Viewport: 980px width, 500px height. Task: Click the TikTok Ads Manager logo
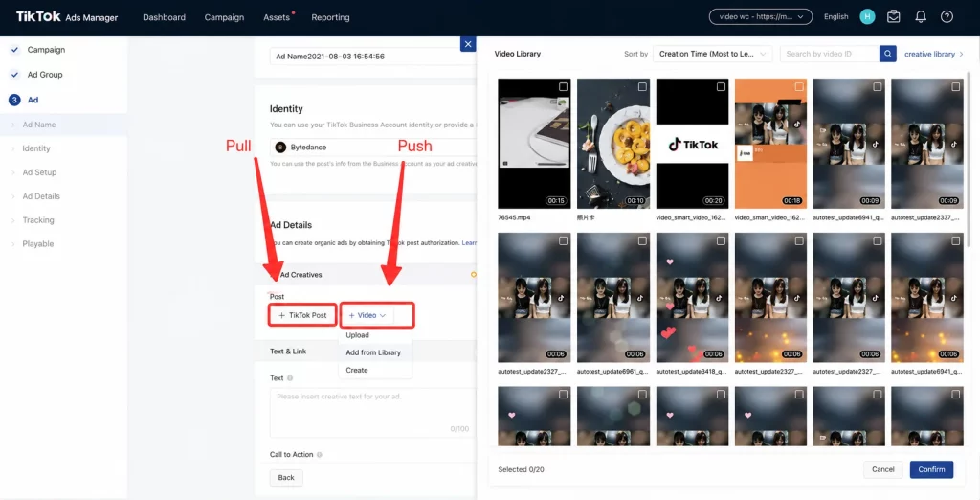click(67, 17)
